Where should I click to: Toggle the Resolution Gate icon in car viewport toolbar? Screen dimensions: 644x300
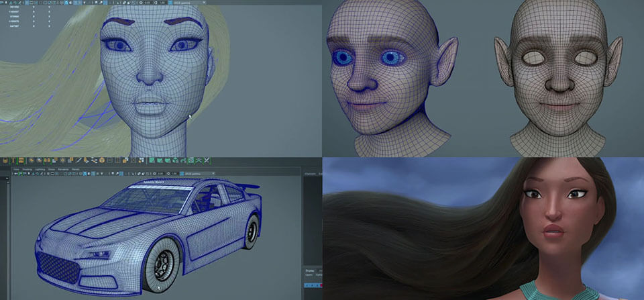click(x=56, y=174)
